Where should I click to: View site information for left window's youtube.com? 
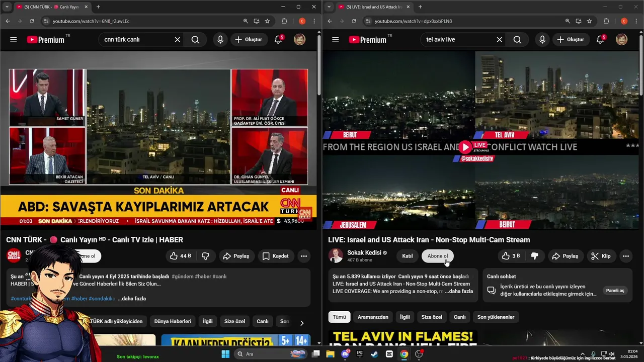tap(46, 21)
